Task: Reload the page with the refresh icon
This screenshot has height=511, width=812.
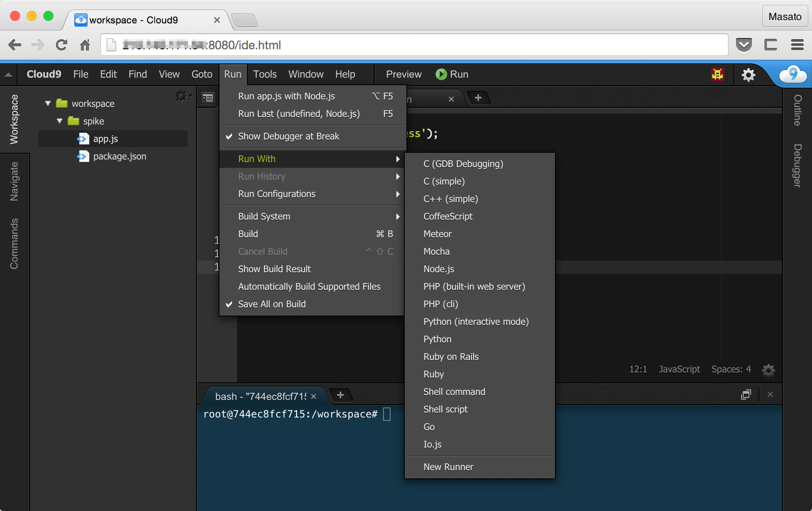Action: 62,45
